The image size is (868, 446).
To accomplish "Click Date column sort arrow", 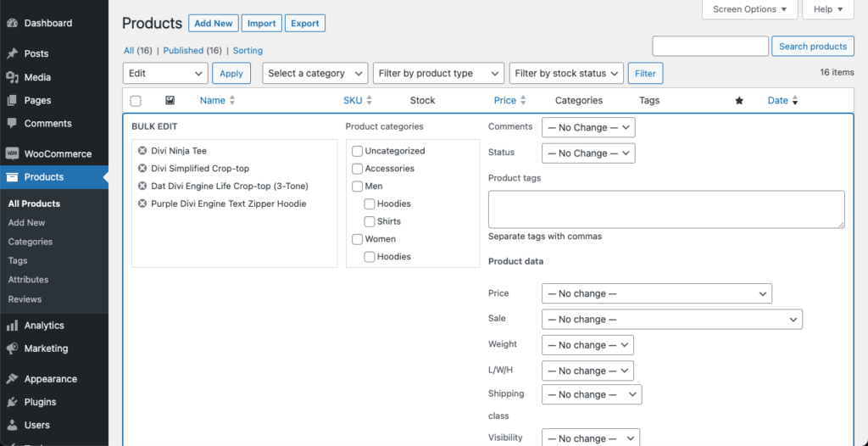I will pyautogui.click(x=795, y=101).
